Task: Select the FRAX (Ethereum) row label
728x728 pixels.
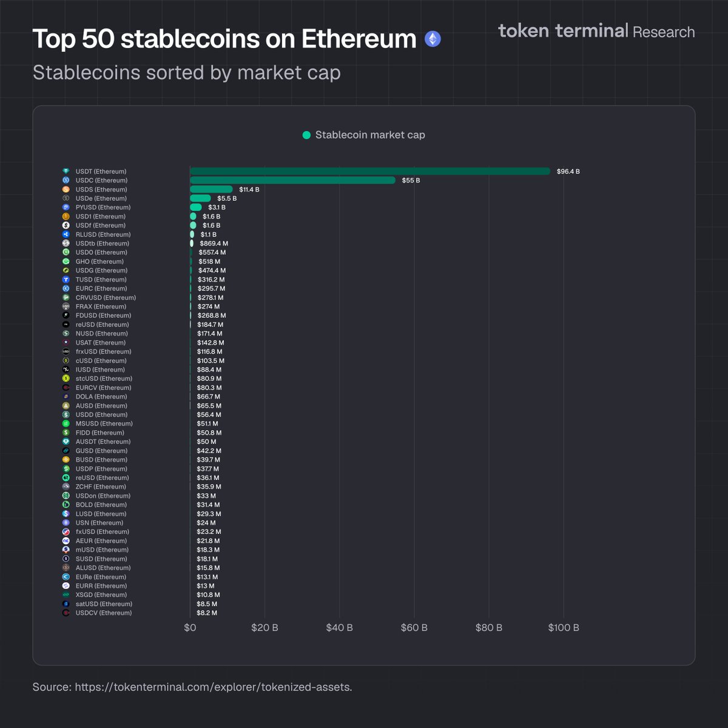Action: click(101, 307)
